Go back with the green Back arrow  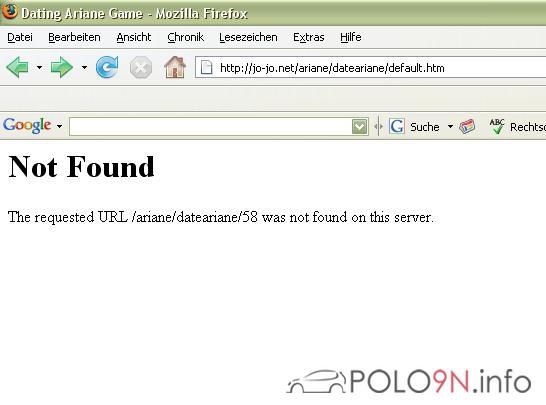click(17, 67)
